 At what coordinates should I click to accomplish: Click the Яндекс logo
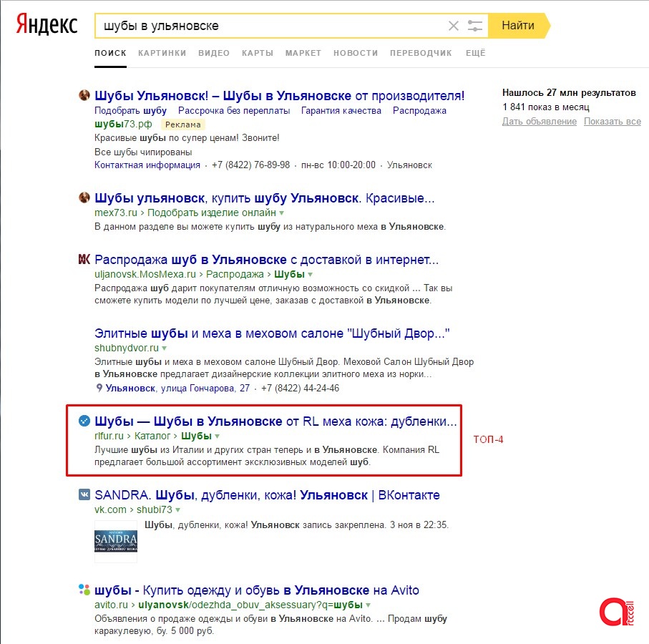click(x=47, y=25)
